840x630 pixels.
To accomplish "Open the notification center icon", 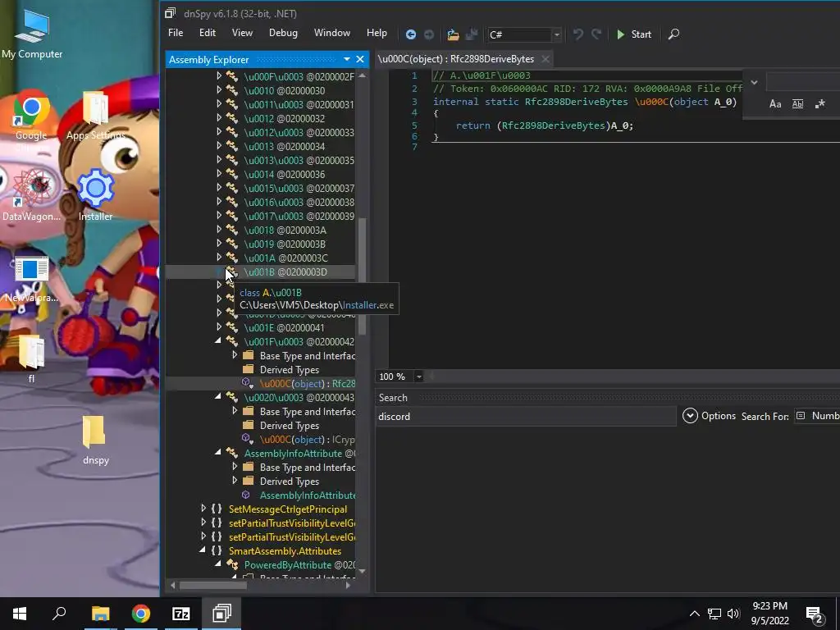I will click(815, 614).
